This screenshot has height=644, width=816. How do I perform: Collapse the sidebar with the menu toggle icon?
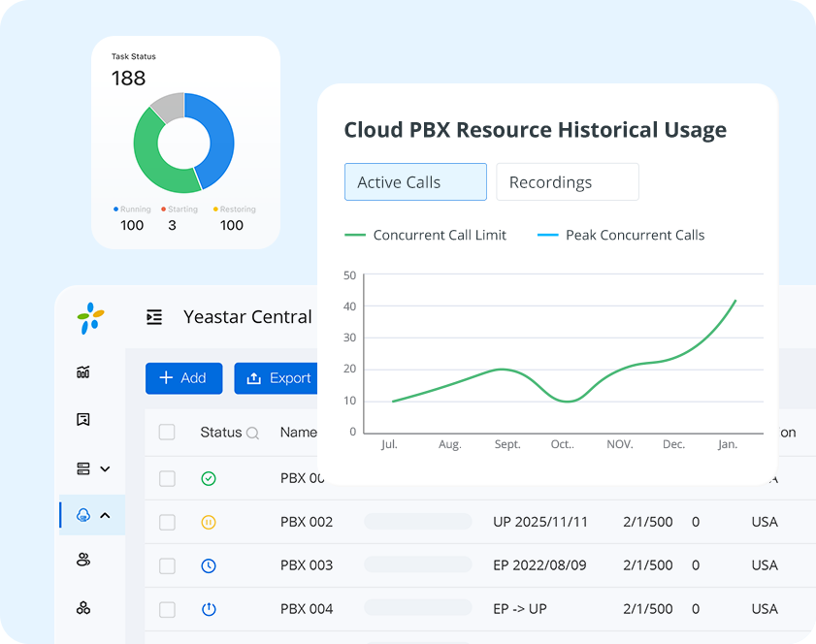pos(154,317)
